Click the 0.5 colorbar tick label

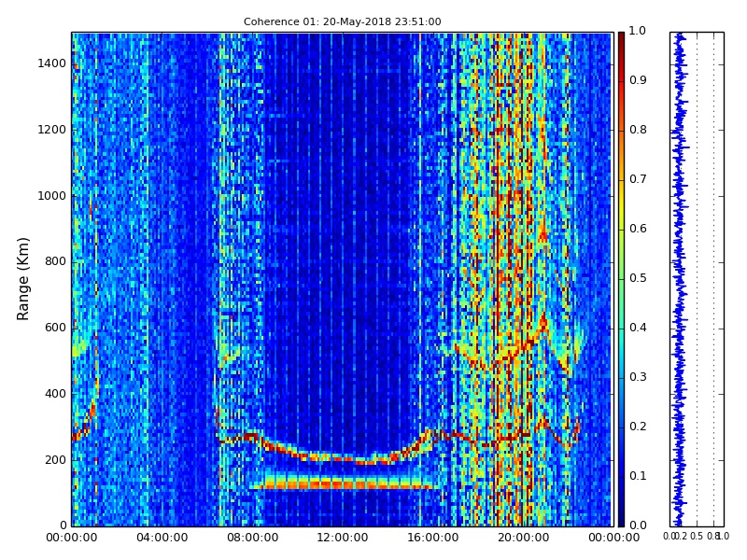pos(638,278)
